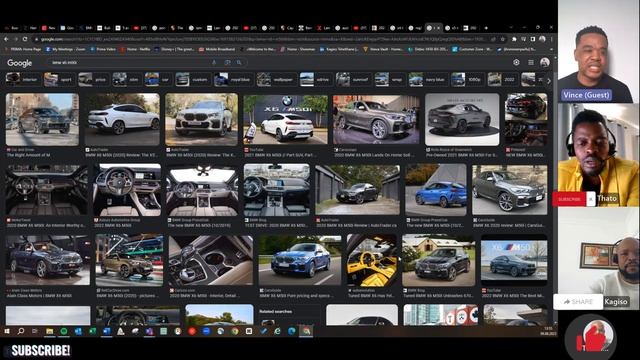Open Task View on taskbar
This screenshot has height=360, width=640.
[x=35, y=331]
